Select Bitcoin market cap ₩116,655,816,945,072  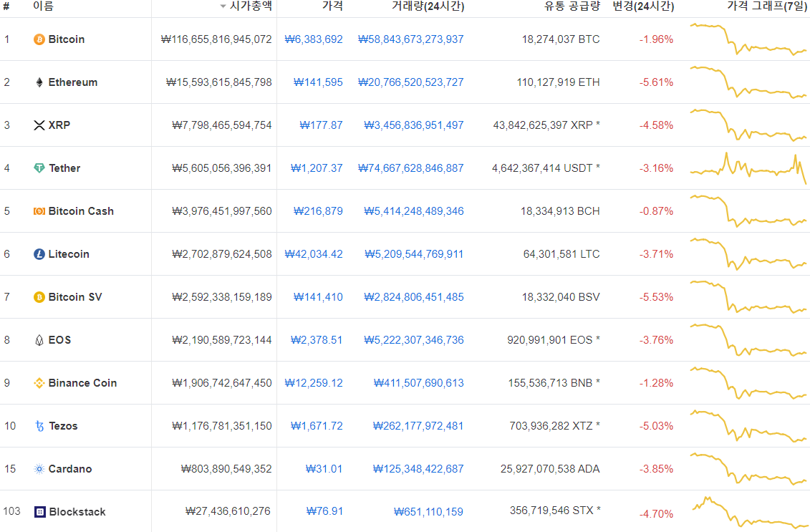(216, 39)
